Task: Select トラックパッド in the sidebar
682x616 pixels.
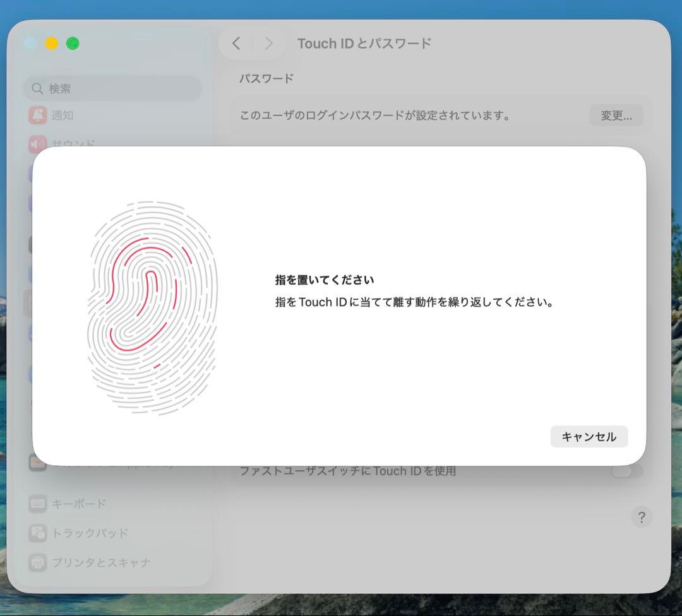Action: click(90, 533)
